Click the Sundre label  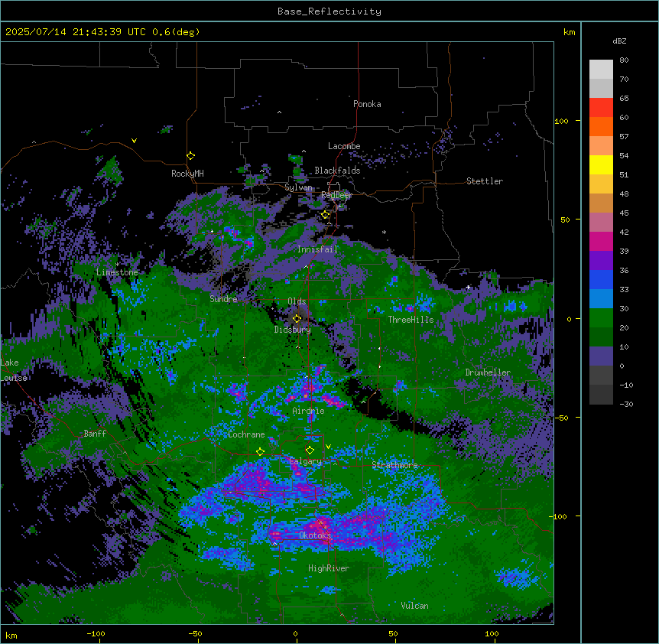223,299
